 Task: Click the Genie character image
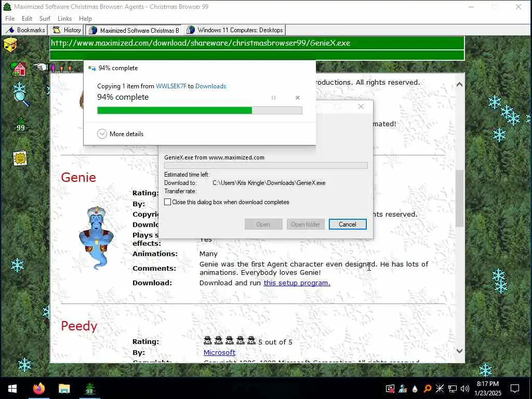(96, 237)
